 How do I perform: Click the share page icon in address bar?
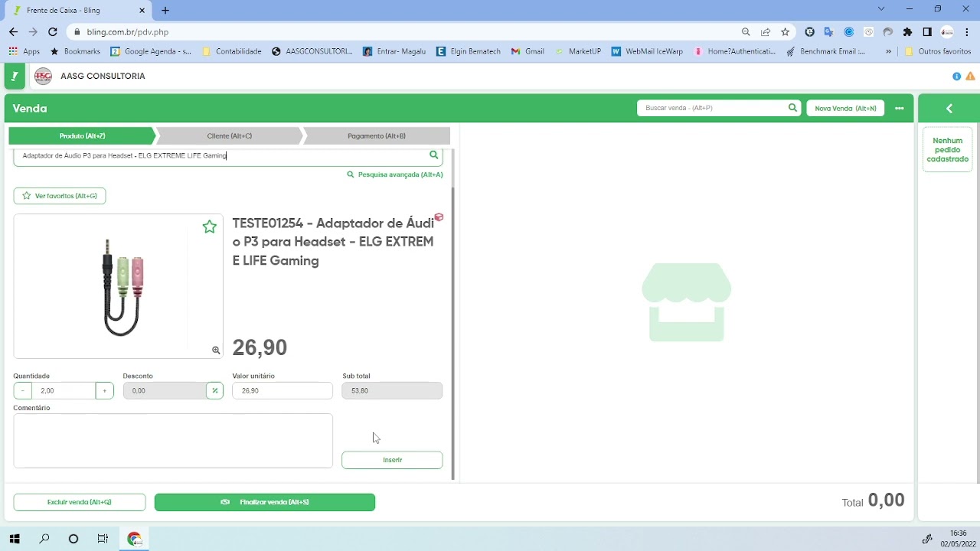click(x=766, y=32)
